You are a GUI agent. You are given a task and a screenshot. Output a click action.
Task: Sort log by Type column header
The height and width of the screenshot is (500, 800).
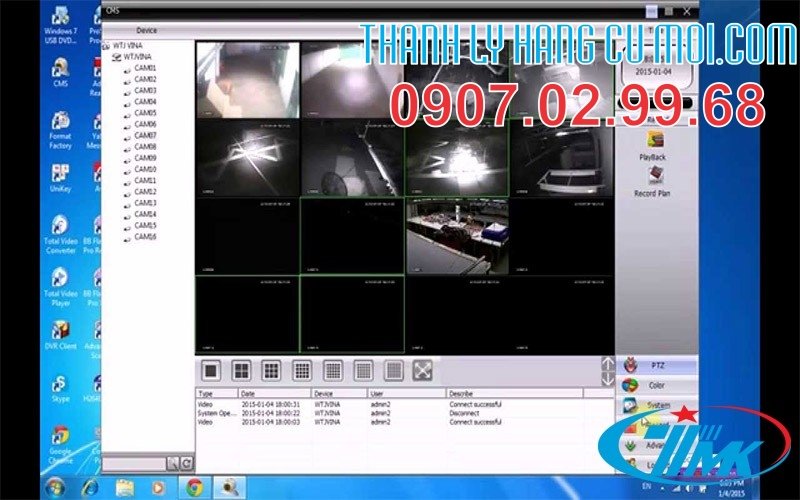217,393
